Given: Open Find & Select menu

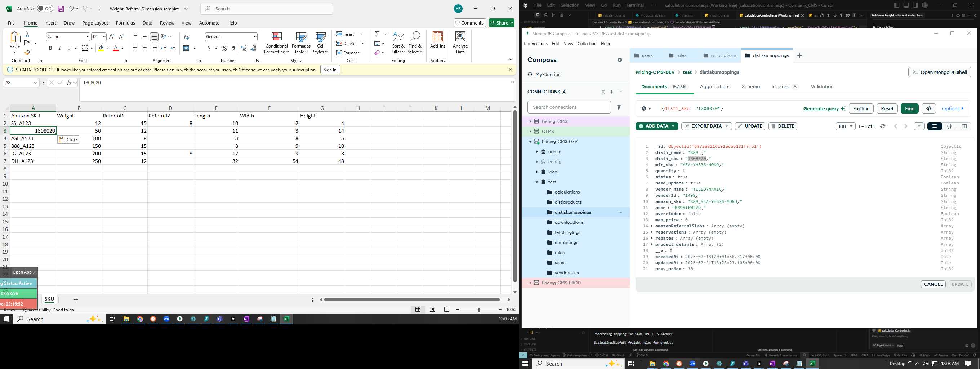Looking at the screenshot, I should click(x=415, y=43).
